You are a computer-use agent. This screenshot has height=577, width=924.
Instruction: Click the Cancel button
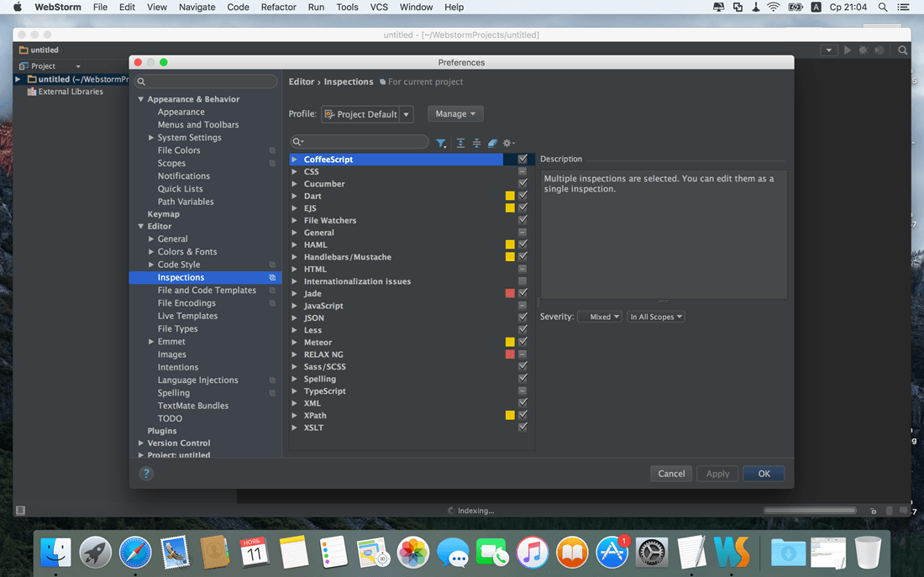tap(671, 473)
